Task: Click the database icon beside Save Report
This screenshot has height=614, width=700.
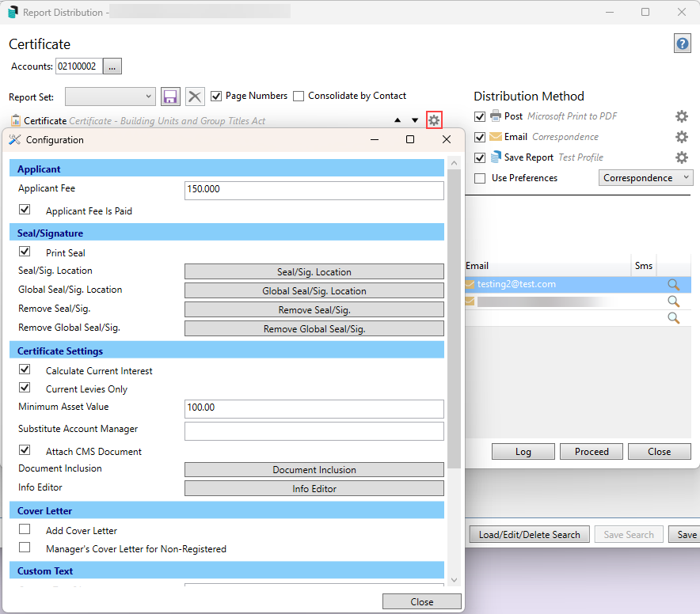Action: [496, 157]
